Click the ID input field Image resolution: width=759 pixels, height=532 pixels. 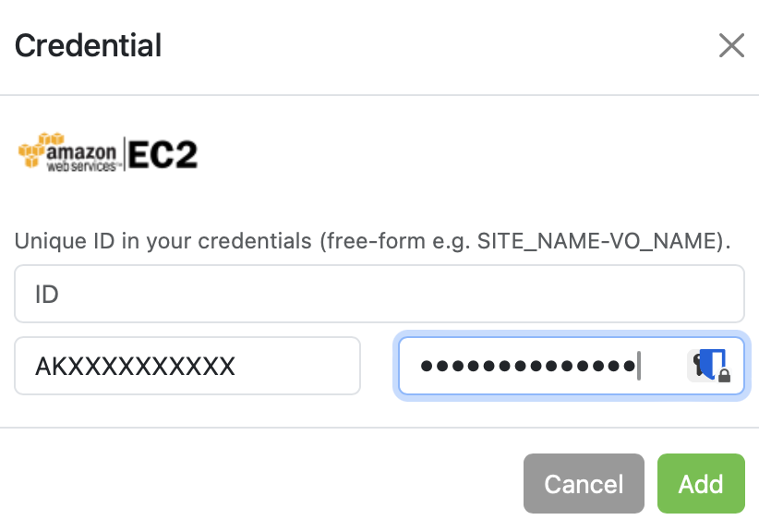[379, 293]
